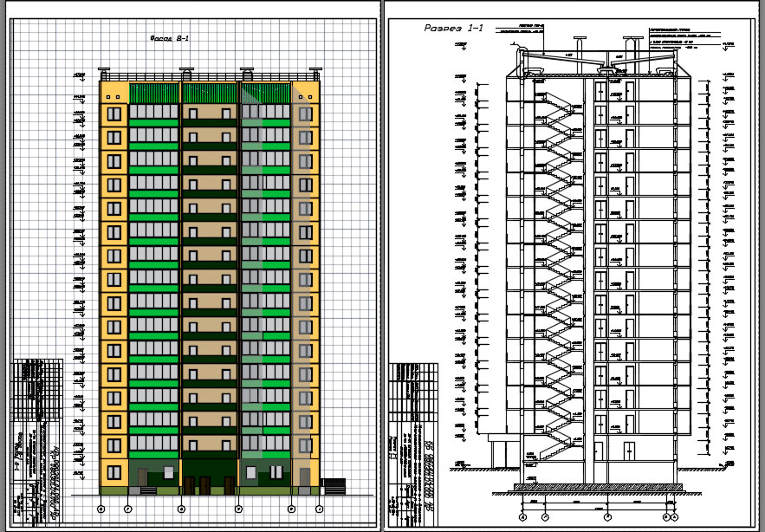Select the "Фасад 8-1" drawing title
The height and width of the screenshot is (532, 765).
click(x=169, y=39)
